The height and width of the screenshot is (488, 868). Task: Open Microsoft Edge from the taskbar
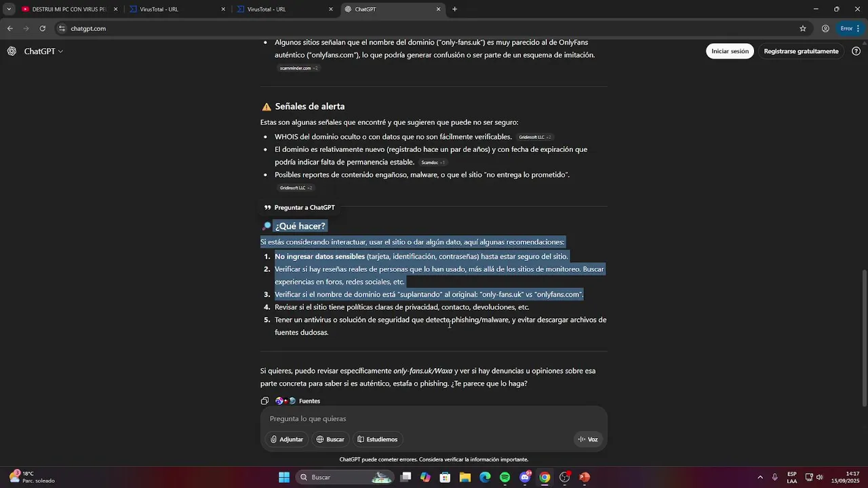coord(485,477)
